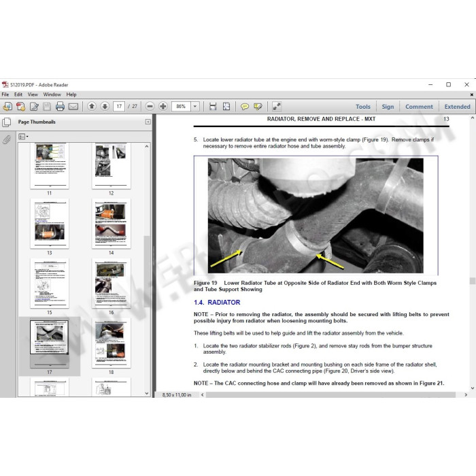
Task: Click the 1.4. RADIATOR heading
Action: pyautogui.click(x=217, y=303)
